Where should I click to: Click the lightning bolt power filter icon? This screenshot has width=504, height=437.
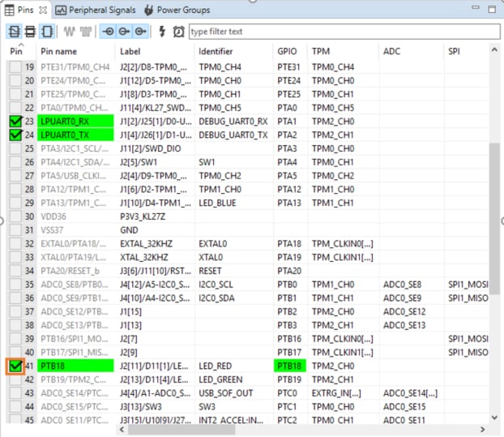point(161,32)
